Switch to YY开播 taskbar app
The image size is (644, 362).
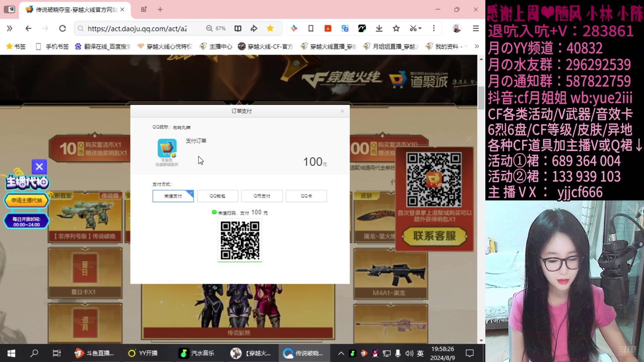point(144,353)
